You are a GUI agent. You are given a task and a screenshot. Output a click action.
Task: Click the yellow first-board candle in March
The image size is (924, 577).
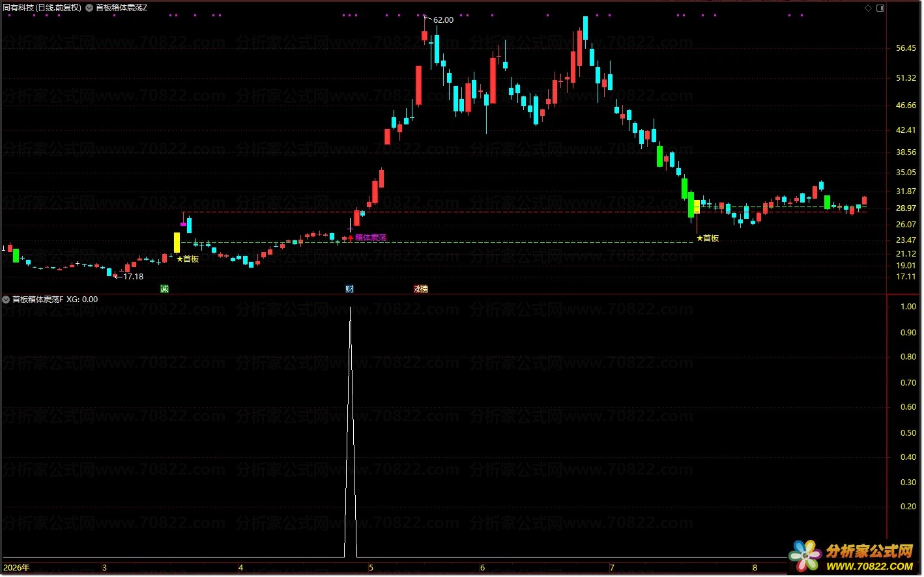tap(177, 243)
